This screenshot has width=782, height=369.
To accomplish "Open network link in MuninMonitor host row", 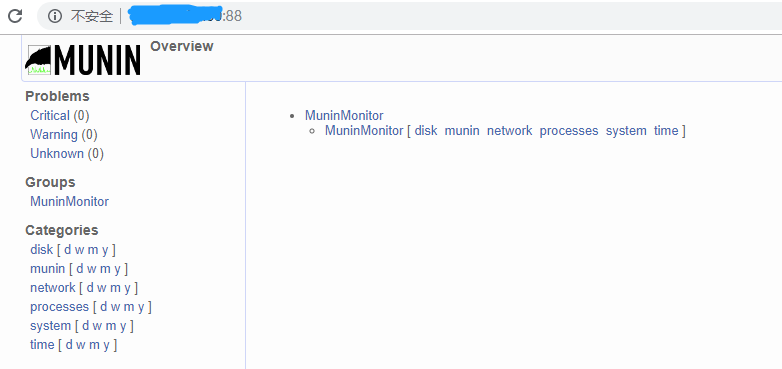I will (x=510, y=131).
